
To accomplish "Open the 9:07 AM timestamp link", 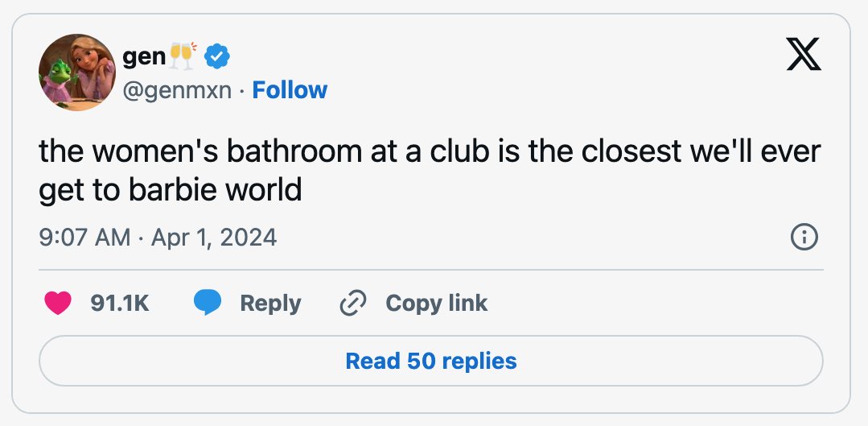I will tap(84, 238).
